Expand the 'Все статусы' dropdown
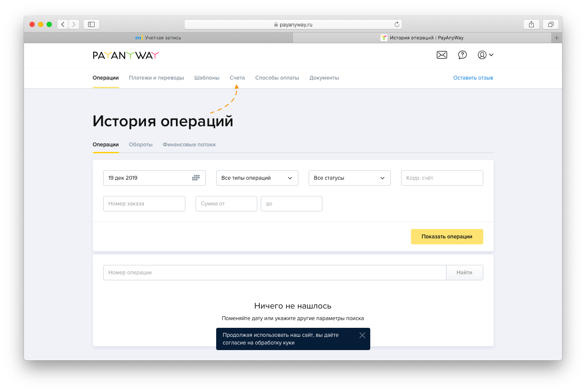Screen dimensions: 586x392 349,178
